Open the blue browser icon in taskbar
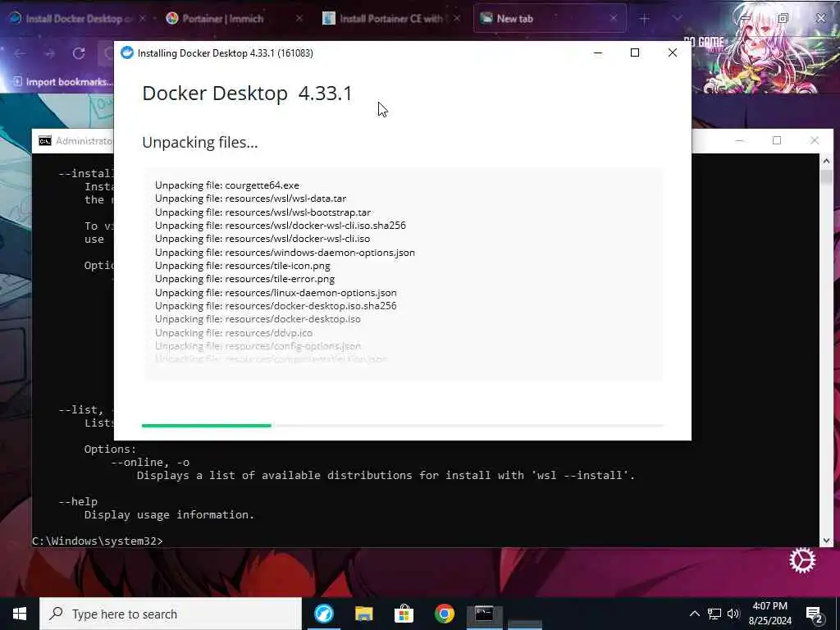 (x=323, y=614)
